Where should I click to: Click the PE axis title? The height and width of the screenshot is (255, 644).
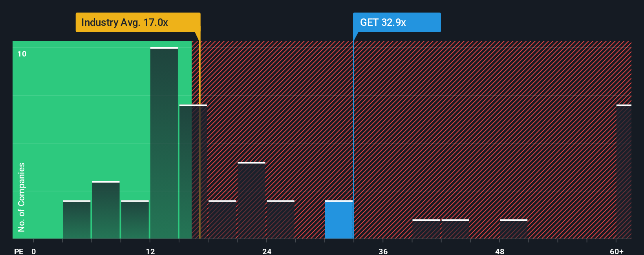[x=19, y=251]
